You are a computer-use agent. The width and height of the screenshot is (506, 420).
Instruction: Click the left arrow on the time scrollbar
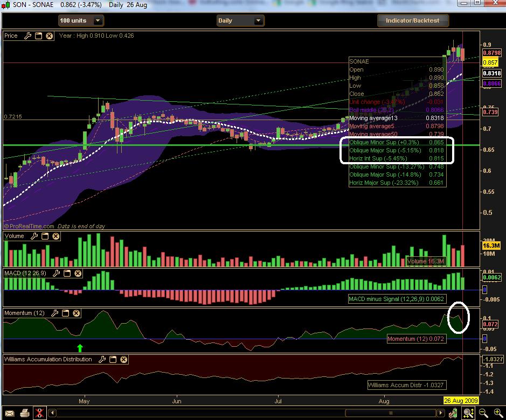pyautogui.click(x=52, y=413)
